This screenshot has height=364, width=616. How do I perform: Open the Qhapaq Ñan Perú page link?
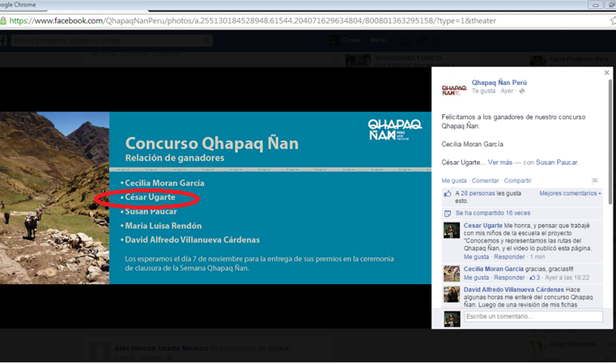point(499,83)
